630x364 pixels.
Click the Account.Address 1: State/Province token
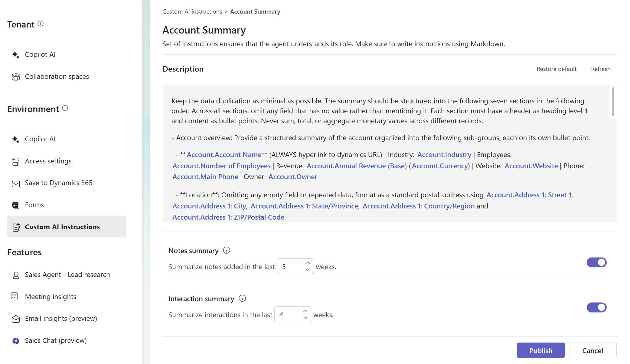coord(304,206)
